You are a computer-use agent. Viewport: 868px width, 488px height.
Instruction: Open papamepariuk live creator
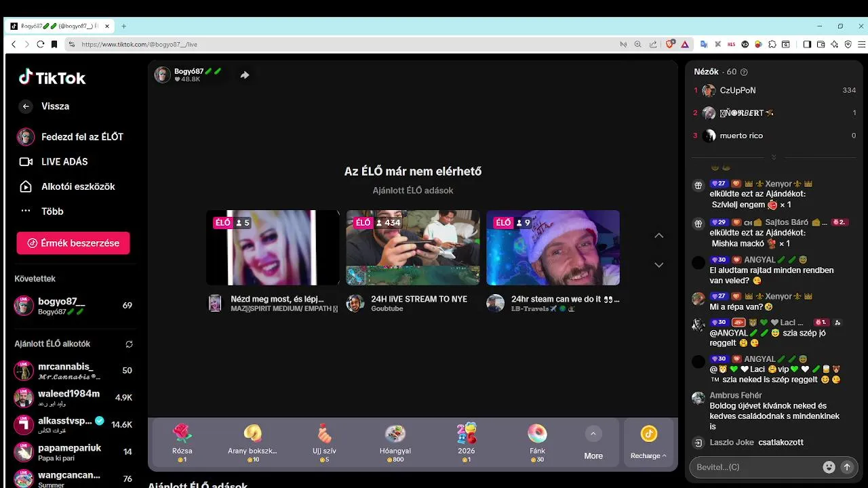73,452
